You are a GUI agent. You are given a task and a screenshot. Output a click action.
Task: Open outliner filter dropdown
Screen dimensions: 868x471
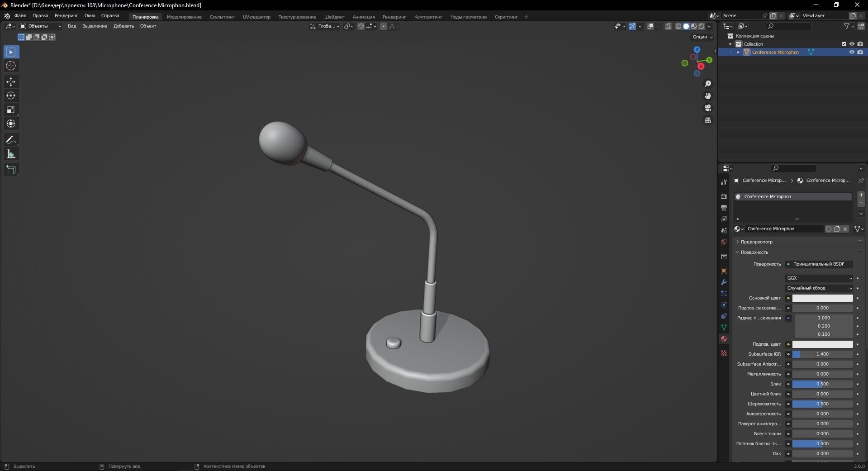[849, 26]
